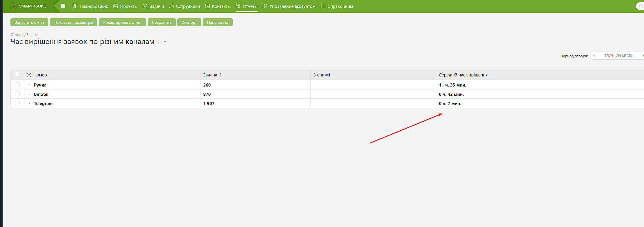The image size is (644, 227).
Task: Click the Управление аккаунтом icon
Action: tap(265, 6)
